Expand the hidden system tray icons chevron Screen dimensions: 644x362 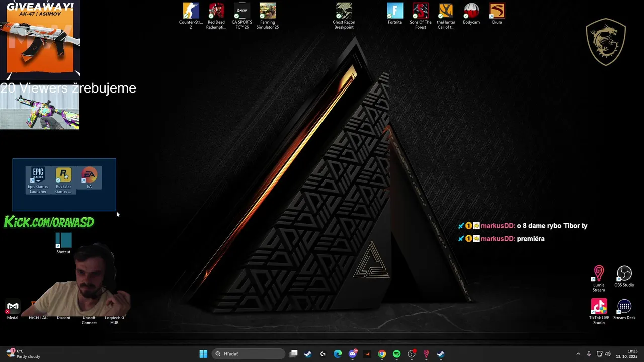click(578, 354)
